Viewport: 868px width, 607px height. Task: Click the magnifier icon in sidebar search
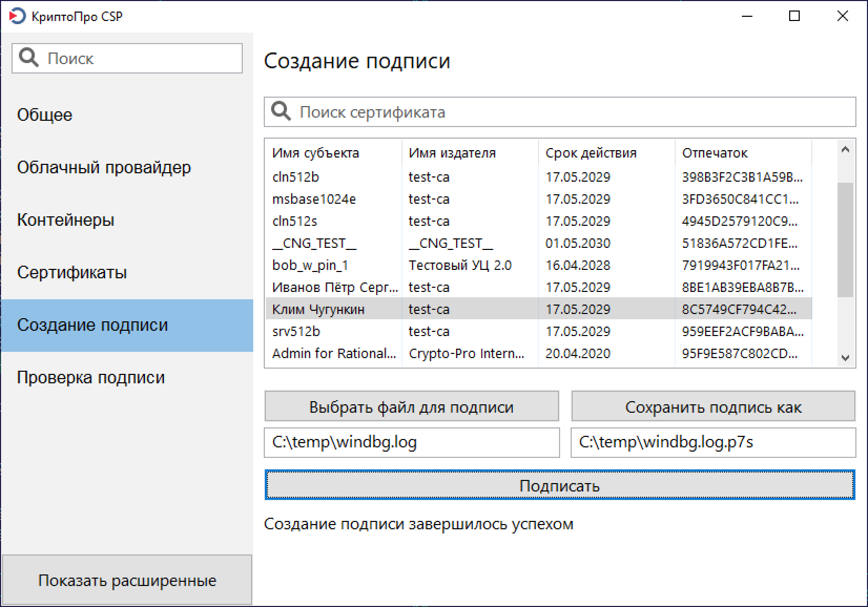point(28,58)
